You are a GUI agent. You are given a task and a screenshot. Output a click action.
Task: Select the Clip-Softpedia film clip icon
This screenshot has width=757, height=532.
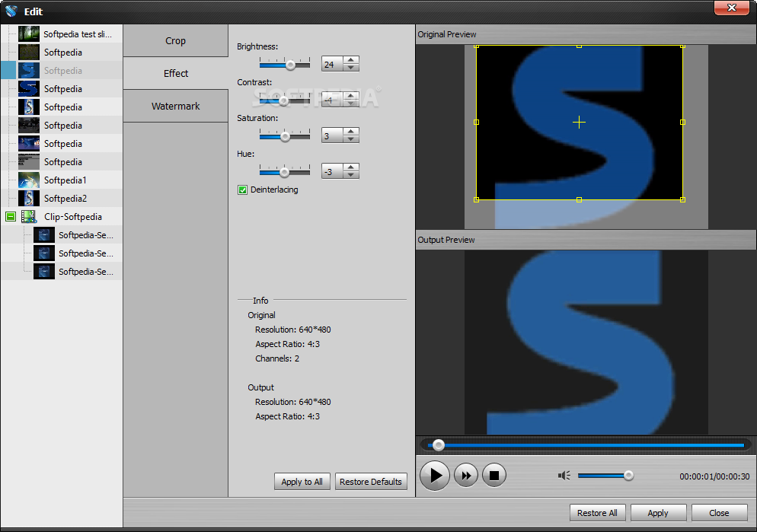29,217
